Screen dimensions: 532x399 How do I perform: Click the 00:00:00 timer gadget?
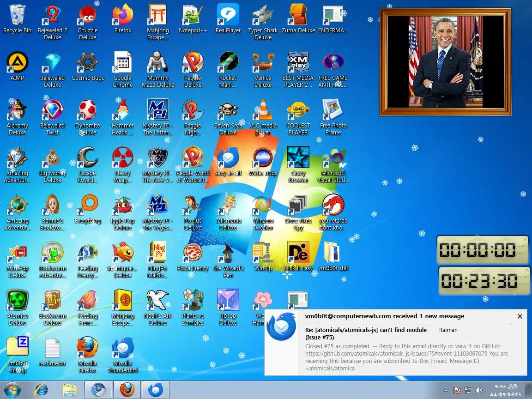point(482,250)
